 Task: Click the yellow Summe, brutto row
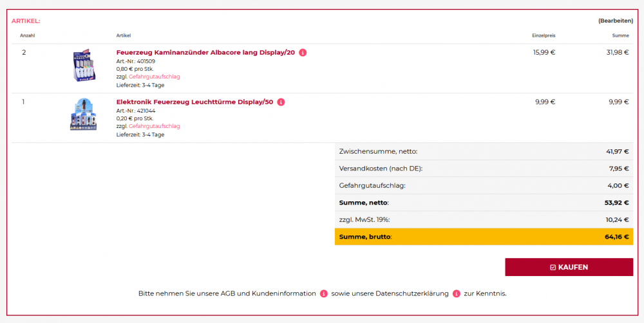[484, 237]
